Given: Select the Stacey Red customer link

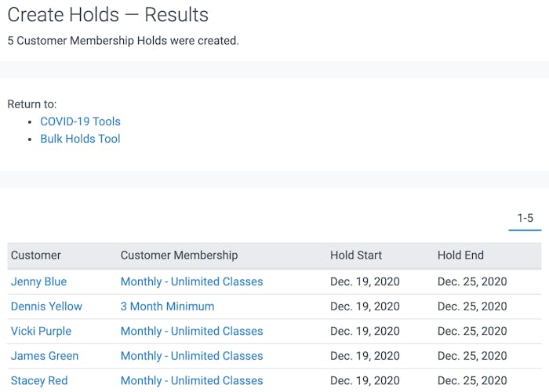Looking at the screenshot, I should [39, 380].
